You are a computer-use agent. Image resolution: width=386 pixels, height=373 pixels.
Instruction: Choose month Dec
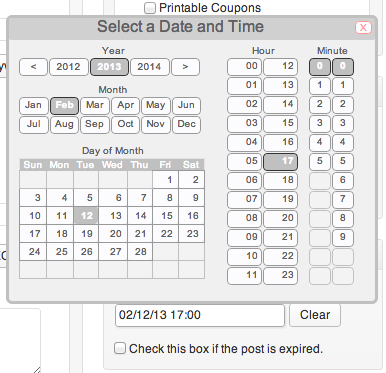tap(186, 125)
